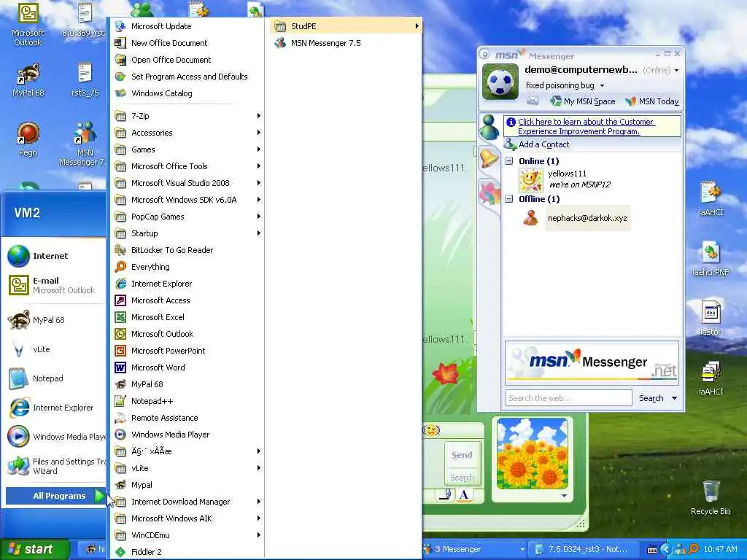Viewport: 747px width, 560px height.
Task: Open the alerts bell tab in Messenger
Action: click(x=489, y=158)
